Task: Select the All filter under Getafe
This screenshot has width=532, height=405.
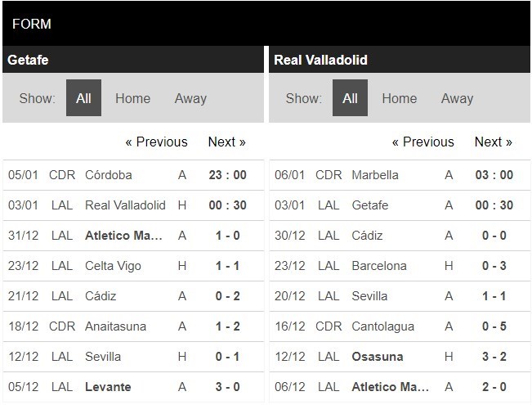Action: [83, 98]
